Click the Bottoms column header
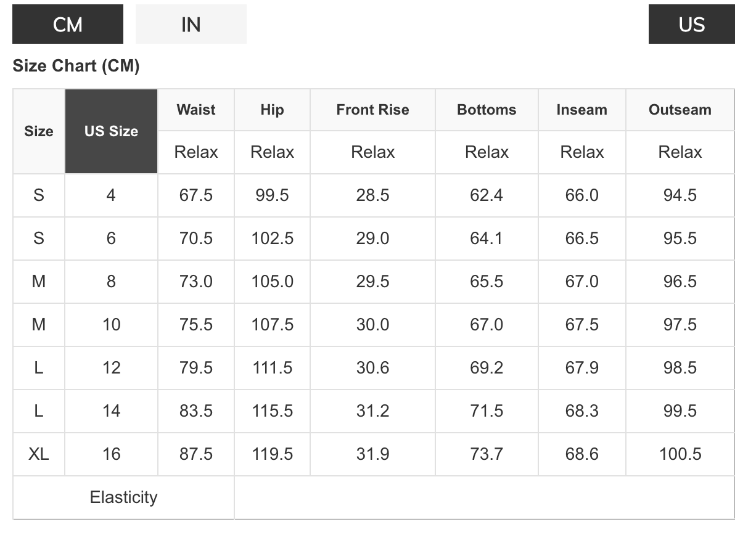 (x=487, y=110)
